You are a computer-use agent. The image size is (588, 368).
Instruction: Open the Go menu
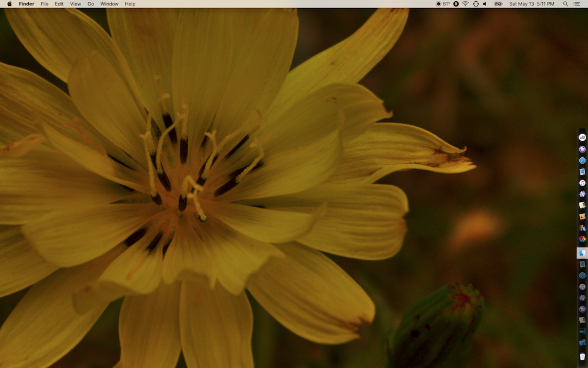(x=91, y=4)
